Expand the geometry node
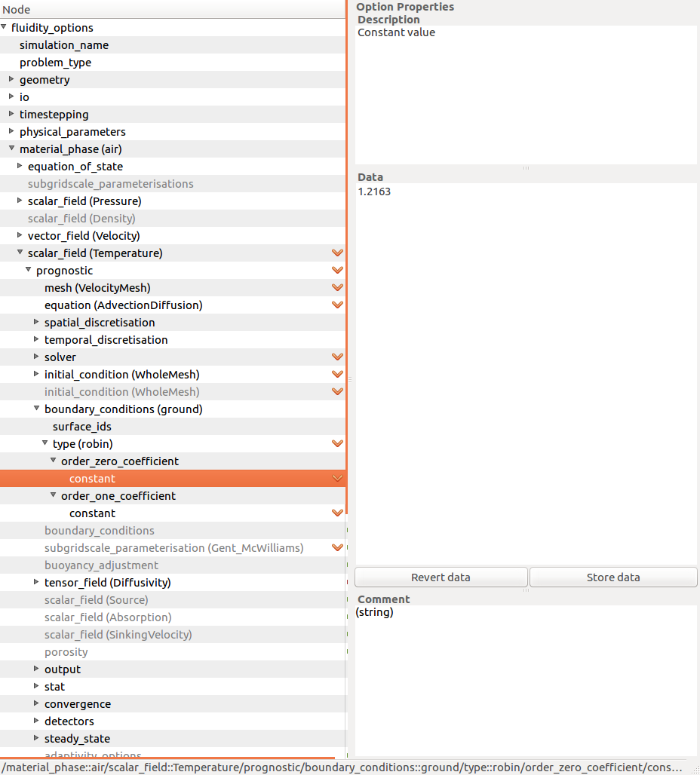 click(x=11, y=79)
